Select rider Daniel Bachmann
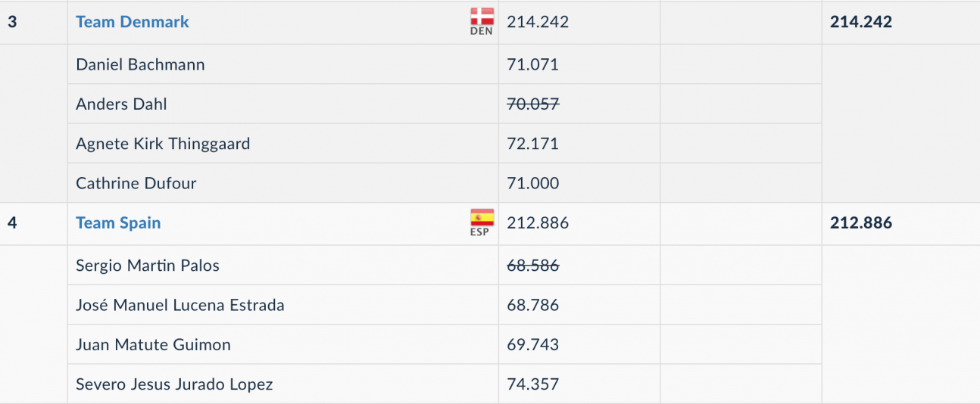 [140, 64]
